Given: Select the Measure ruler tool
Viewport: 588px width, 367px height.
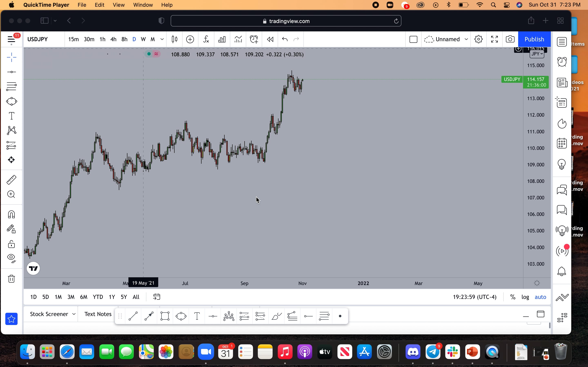Looking at the screenshot, I should click(x=11, y=180).
